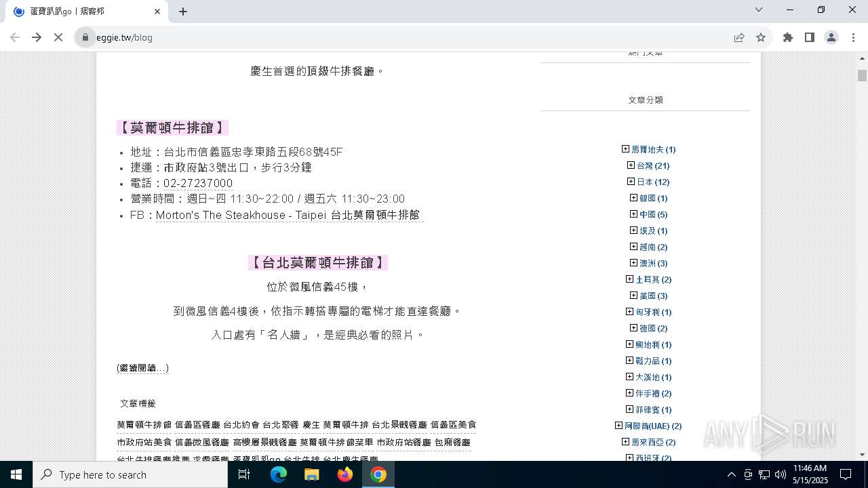Share this page icon in address bar

click(739, 37)
